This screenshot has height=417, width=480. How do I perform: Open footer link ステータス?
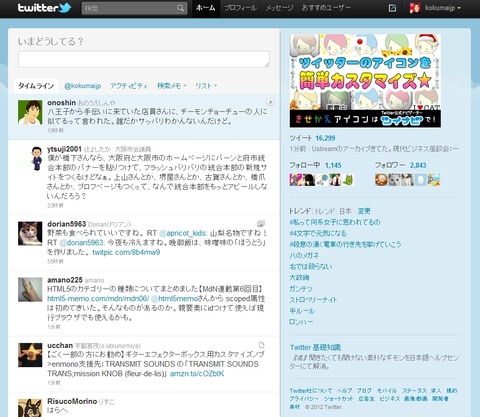pos(414,390)
